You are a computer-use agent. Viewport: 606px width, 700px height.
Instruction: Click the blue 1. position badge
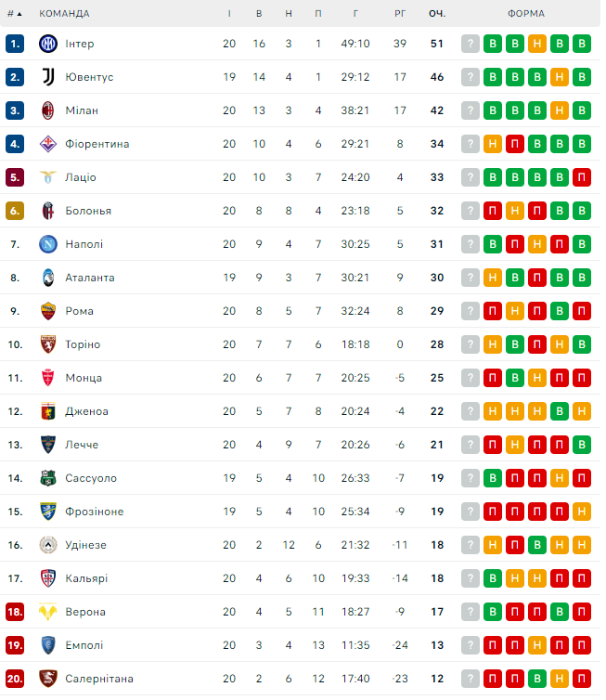pyautogui.click(x=14, y=44)
